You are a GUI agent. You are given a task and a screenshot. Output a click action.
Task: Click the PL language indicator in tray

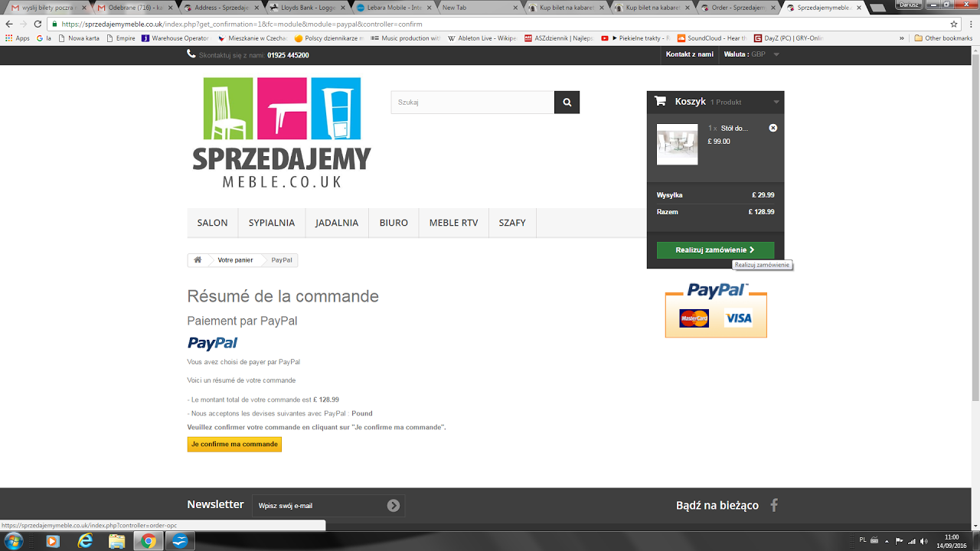pyautogui.click(x=863, y=540)
